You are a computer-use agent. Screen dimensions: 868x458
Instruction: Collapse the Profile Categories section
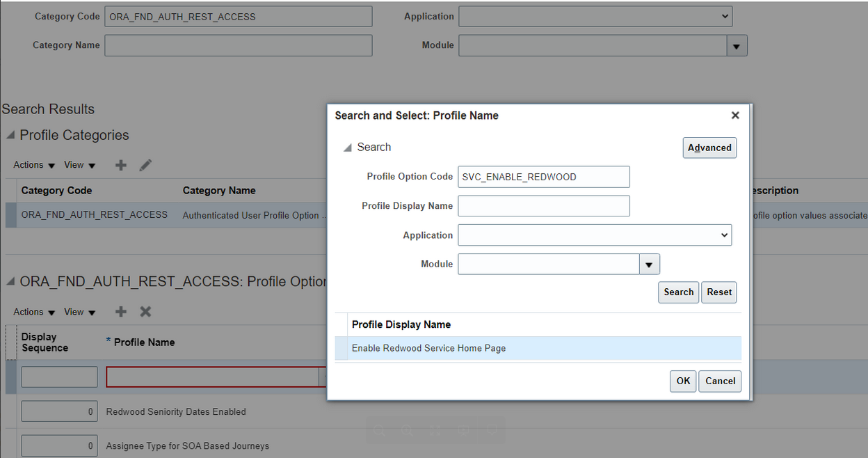coord(10,135)
